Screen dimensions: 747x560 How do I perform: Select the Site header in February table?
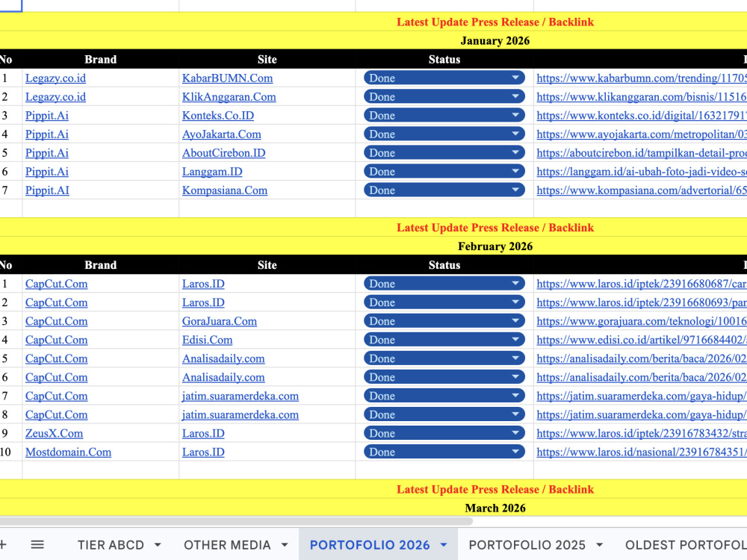tap(267, 265)
